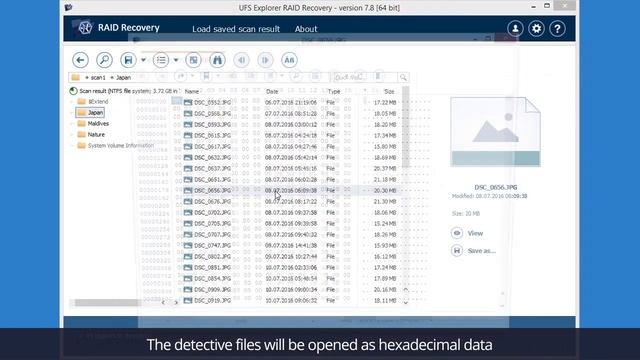Select file DSC_0702.JPG
Screen dimensions: 640x360
click(212, 213)
